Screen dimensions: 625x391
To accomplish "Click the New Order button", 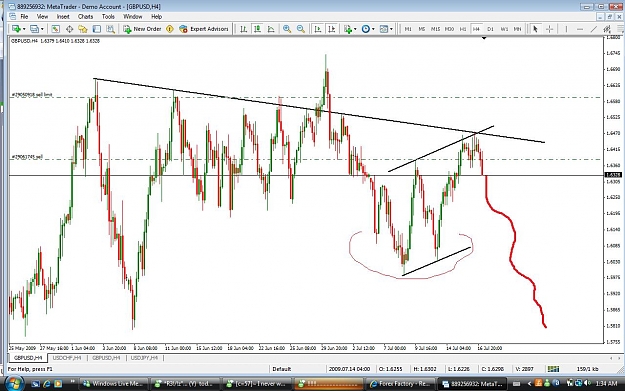I will (142, 29).
